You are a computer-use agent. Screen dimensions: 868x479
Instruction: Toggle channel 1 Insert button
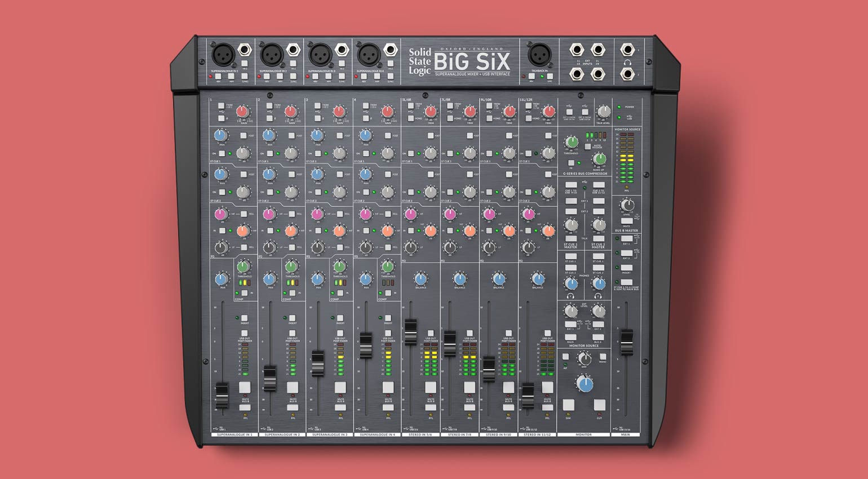click(245, 318)
